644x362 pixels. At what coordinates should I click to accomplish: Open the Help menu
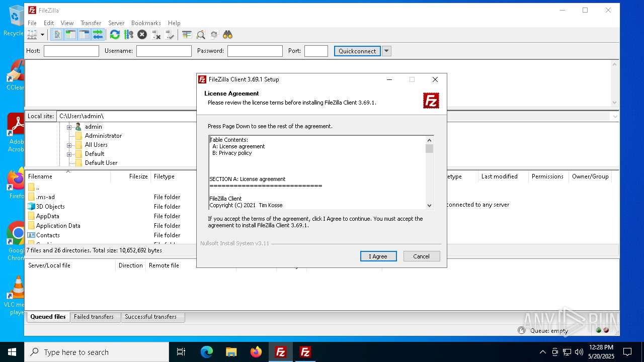[174, 23]
